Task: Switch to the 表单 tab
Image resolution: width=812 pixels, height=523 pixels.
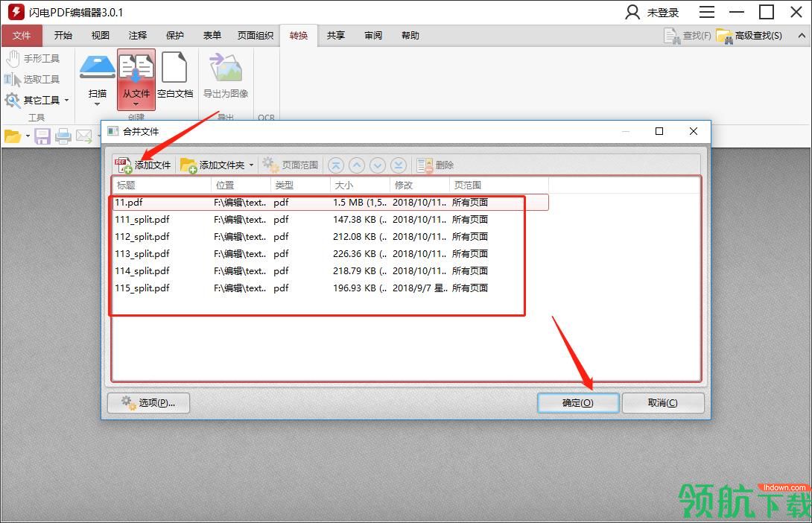Action: click(x=212, y=36)
